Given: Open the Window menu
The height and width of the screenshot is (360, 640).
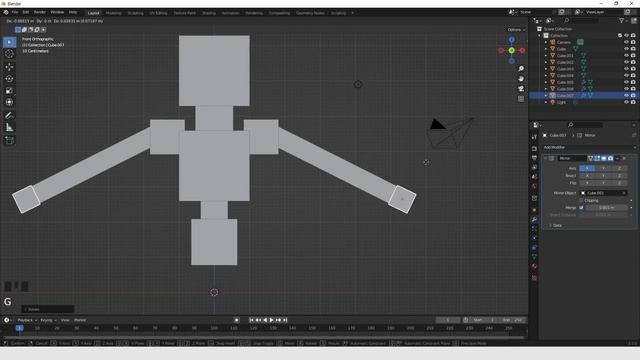Looking at the screenshot, I should (x=57, y=13).
